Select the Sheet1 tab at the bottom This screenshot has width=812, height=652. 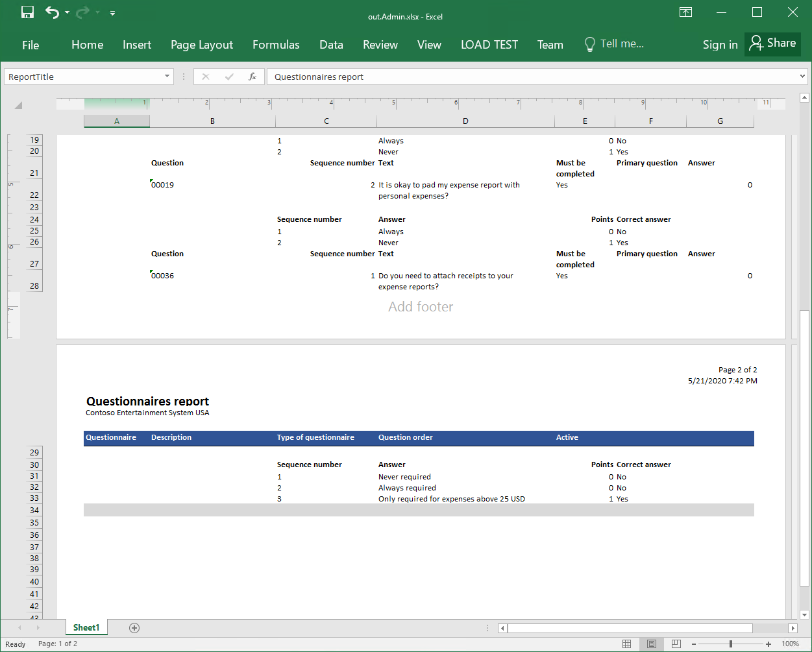(x=86, y=627)
